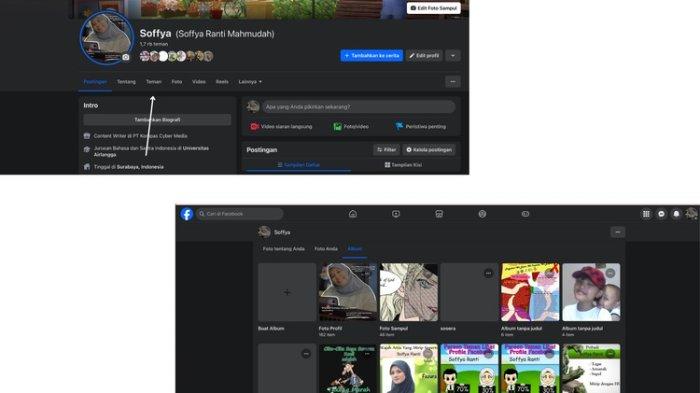Click education icon in Intro
This screenshot has height=393, width=700.
87,150
